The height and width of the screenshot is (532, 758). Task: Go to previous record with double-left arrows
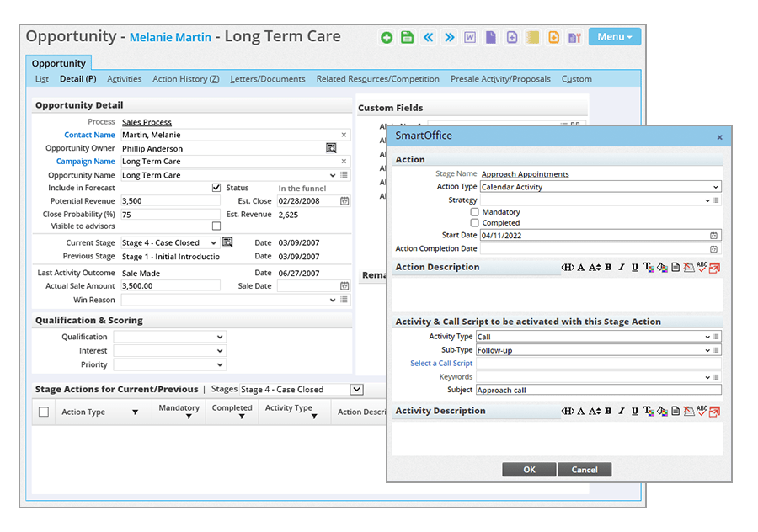[x=429, y=37]
